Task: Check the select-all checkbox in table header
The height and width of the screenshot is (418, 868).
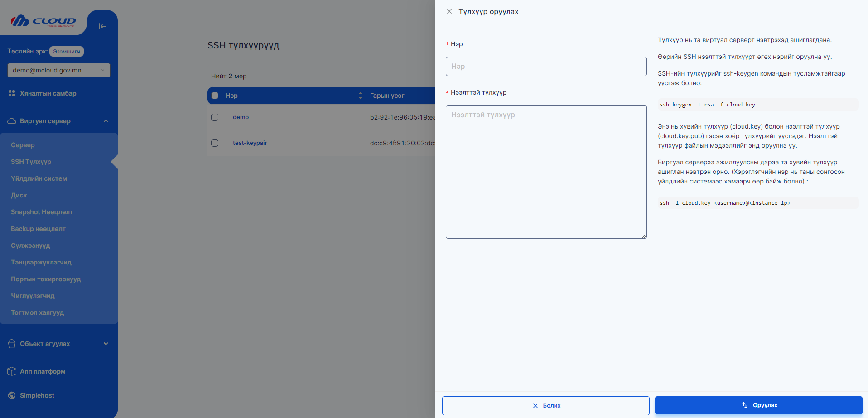Action: tap(214, 96)
